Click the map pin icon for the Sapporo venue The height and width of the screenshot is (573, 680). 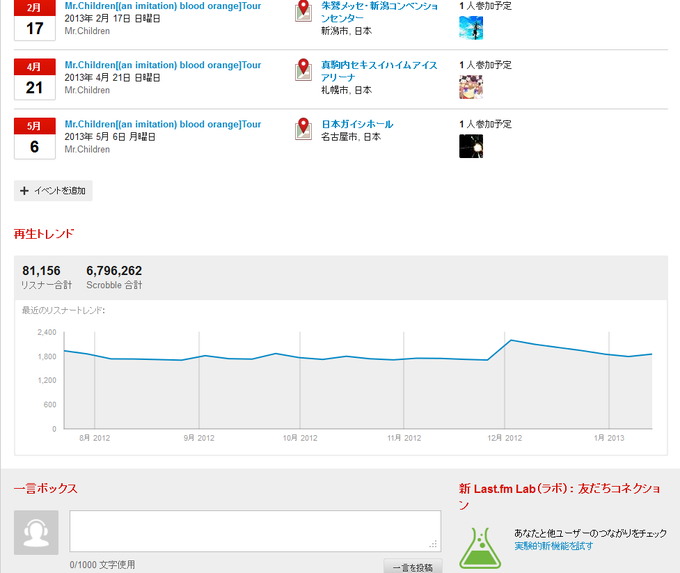(x=303, y=70)
